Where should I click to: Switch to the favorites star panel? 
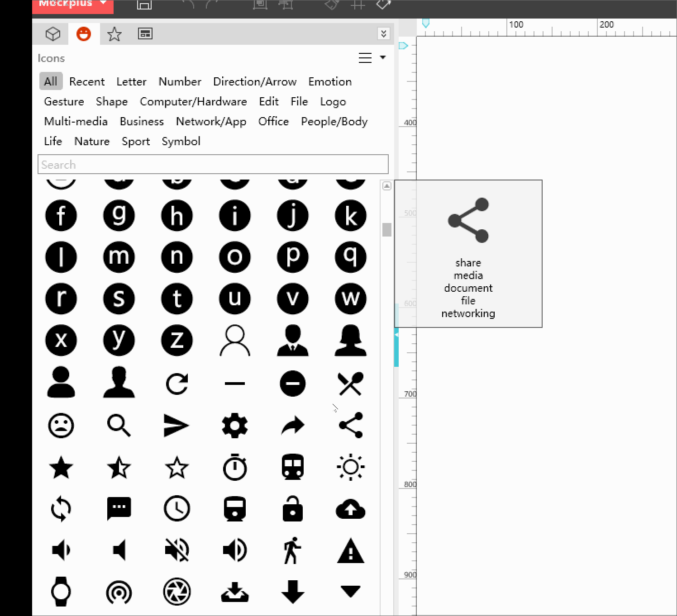coord(114,33)
